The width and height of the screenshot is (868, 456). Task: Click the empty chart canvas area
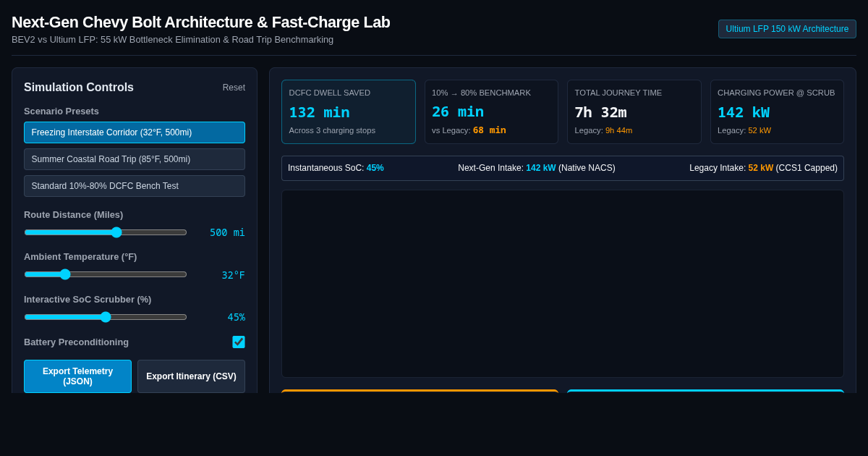tap(563, 284)
